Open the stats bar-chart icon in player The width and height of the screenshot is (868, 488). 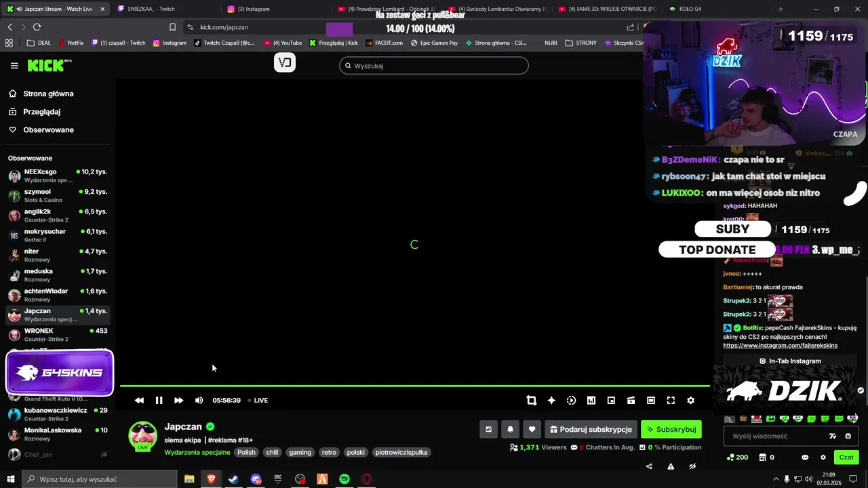[x=591, y=401]
